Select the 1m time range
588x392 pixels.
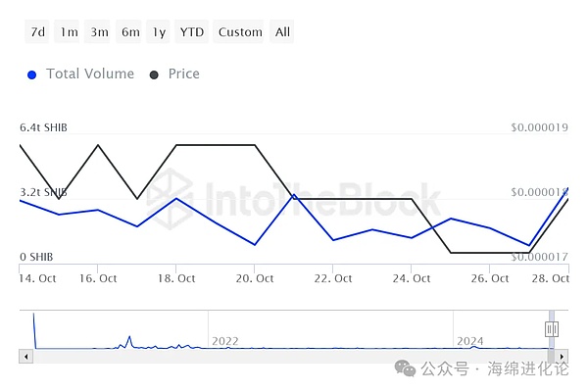[x=69, y=32]
